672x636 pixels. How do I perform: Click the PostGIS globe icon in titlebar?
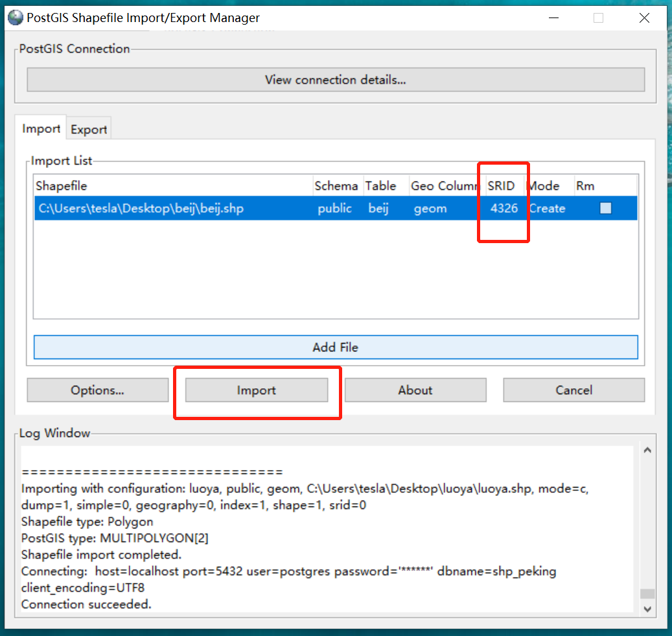pos(15,18)
